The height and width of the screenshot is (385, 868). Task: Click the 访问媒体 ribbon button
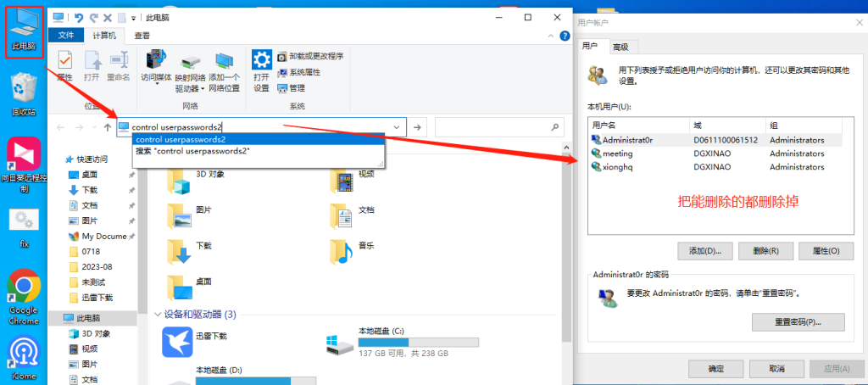[x=157, y=66]
